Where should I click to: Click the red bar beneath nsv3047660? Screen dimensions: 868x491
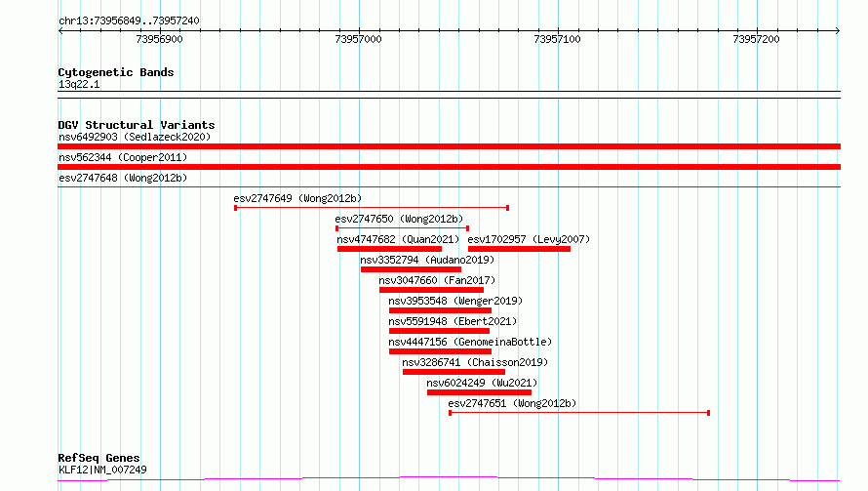click(x=431, y=290)
